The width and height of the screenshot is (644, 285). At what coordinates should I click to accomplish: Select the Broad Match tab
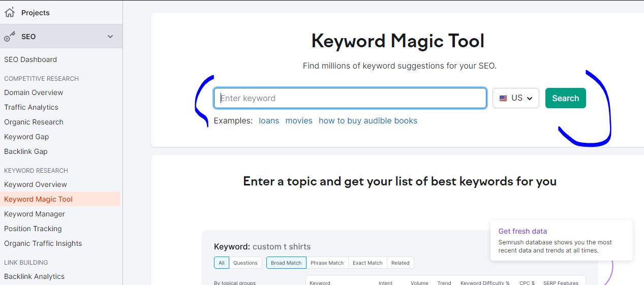pyautogui.click(x=286, y=263)
